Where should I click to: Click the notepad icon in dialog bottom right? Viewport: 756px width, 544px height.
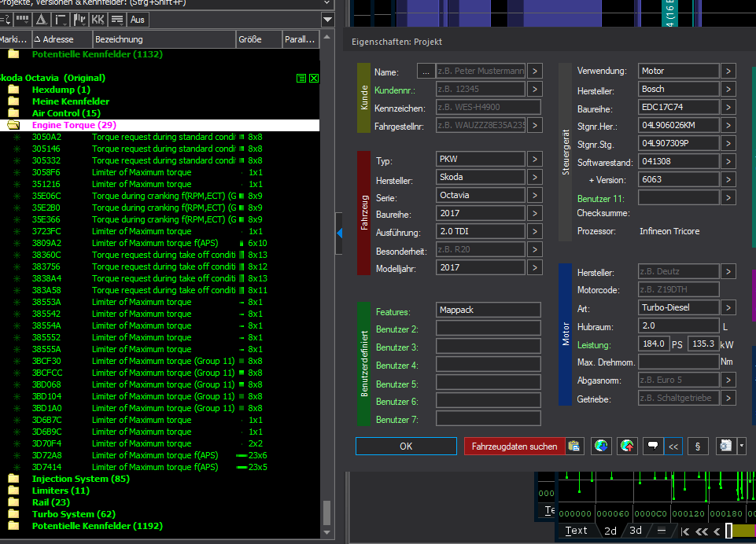coord(725,447)
